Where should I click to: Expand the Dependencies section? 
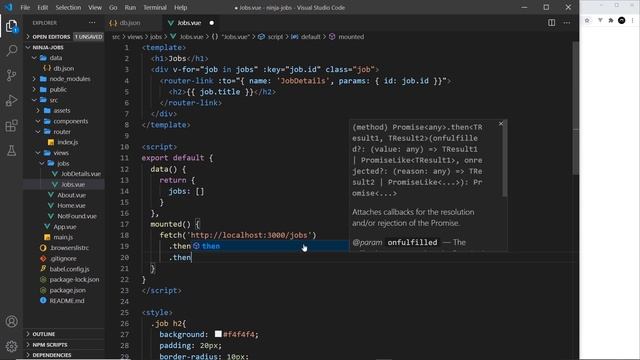point(64,355)
